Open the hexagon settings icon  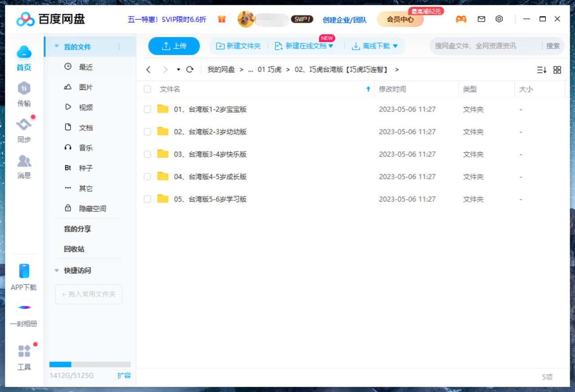[x=499, y=19]
